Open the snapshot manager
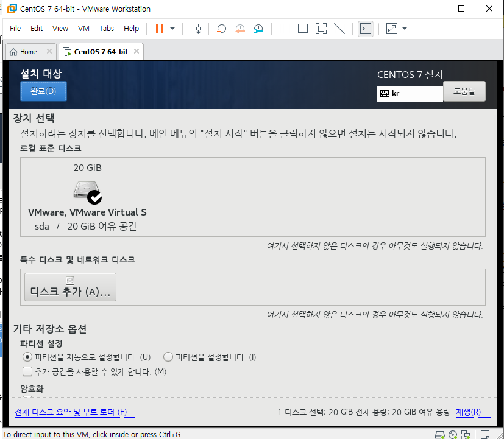Image resolution: width=504 pixels, height=439 pixels. (258, 29)
